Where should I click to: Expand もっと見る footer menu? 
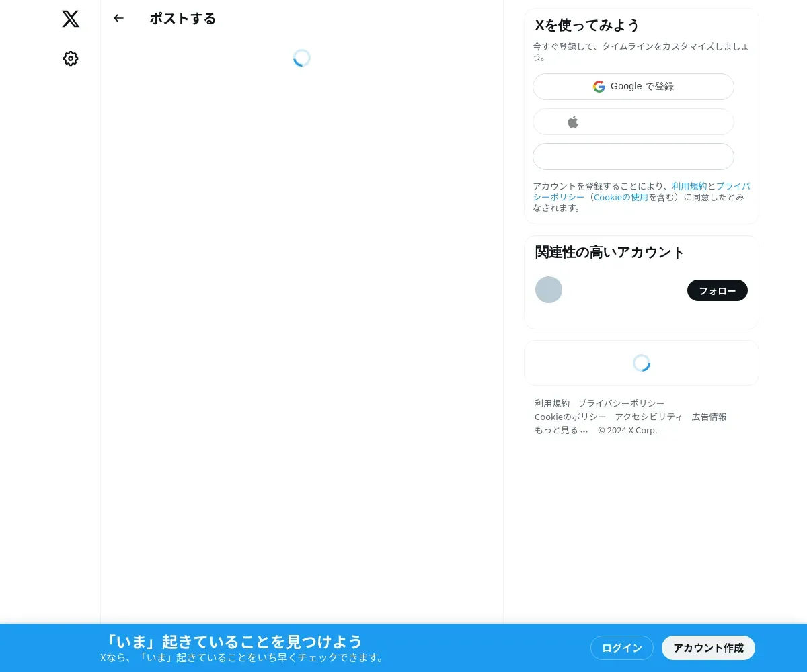[562, 430]
